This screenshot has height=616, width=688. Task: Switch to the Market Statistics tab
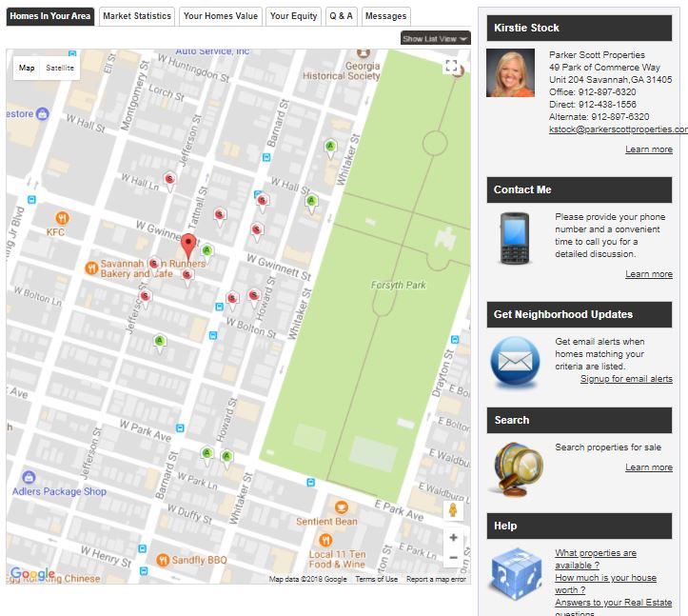click(137, 16)
